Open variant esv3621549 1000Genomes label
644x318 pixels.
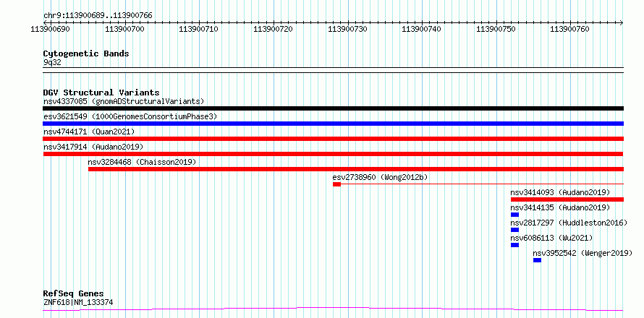130,116
